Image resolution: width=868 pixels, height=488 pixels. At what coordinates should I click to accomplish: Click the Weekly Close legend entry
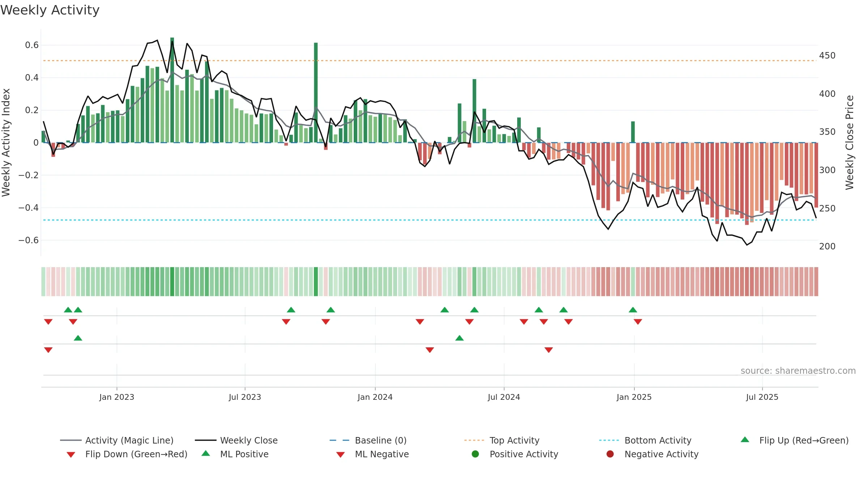click(236, 440)
